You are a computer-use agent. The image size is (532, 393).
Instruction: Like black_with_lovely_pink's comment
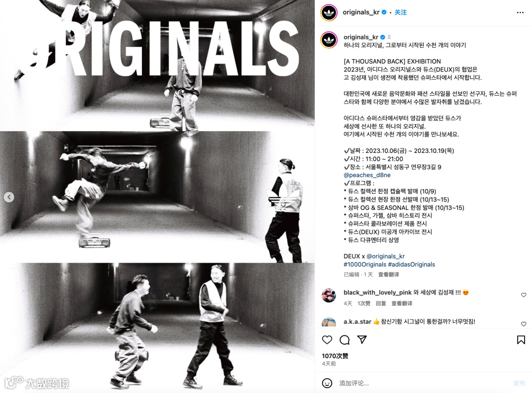(524, 295)
